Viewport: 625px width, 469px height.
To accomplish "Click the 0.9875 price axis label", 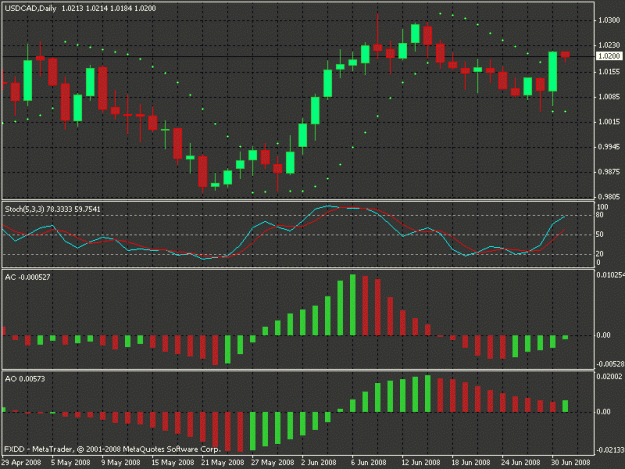I will coord(609,172).
